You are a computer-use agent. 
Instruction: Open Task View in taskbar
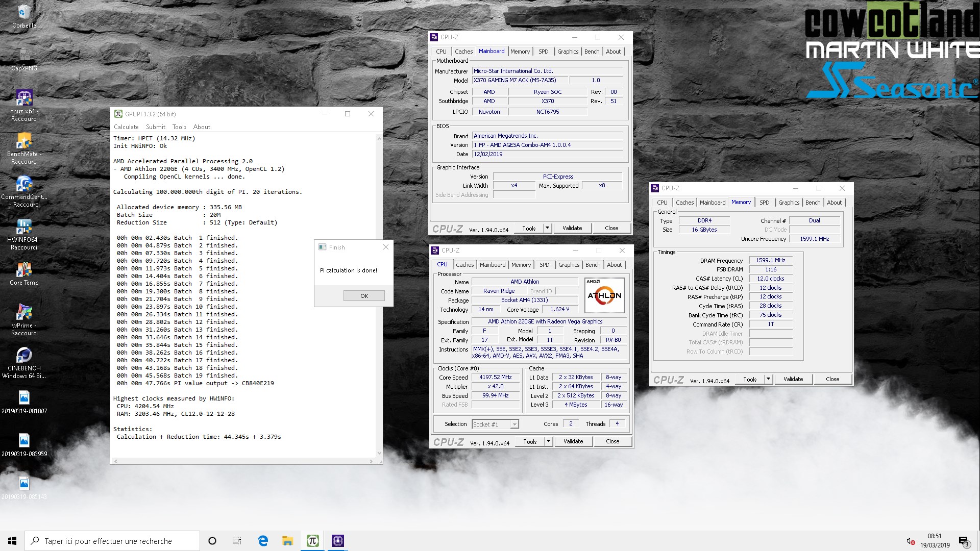(x=237, y=541)
